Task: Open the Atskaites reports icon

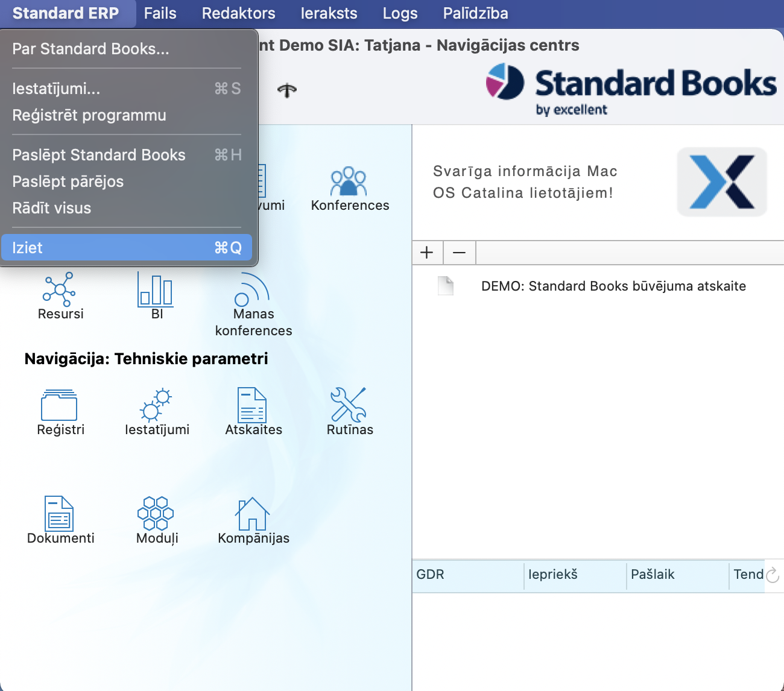Action: click(x=253, y=405)
